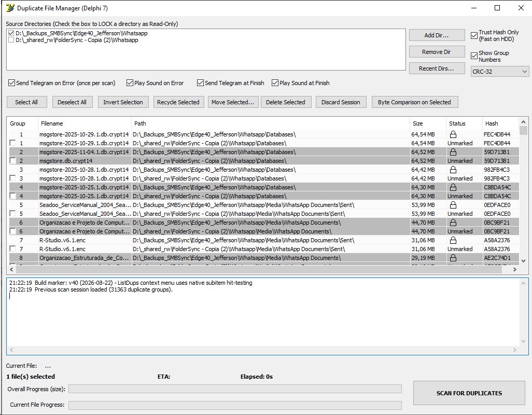The image size is (532, 415).
Task: Uncheck Send Telegram at Finish
Action: click(x=200, y=83)
